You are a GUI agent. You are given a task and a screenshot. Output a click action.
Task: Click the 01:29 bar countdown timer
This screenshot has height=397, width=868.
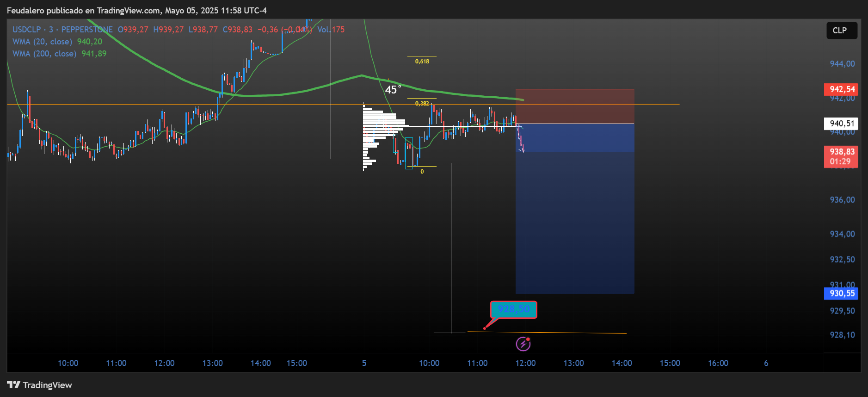click(840, 162)
